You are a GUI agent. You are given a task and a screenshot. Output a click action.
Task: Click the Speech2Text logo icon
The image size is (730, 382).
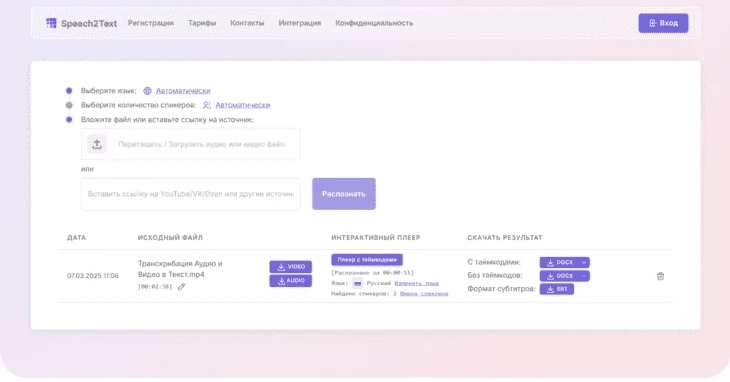point(51,23)
